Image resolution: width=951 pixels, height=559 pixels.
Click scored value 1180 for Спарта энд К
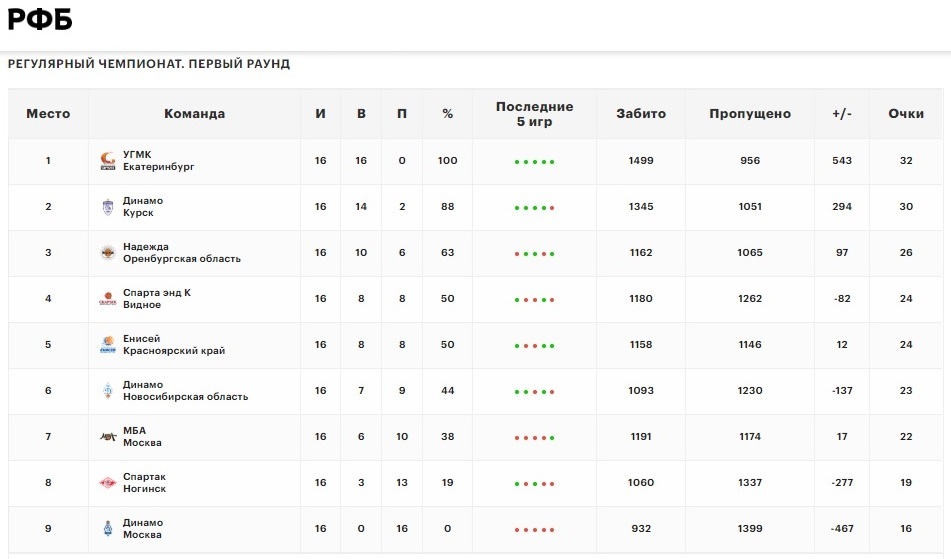coord(641,299)
